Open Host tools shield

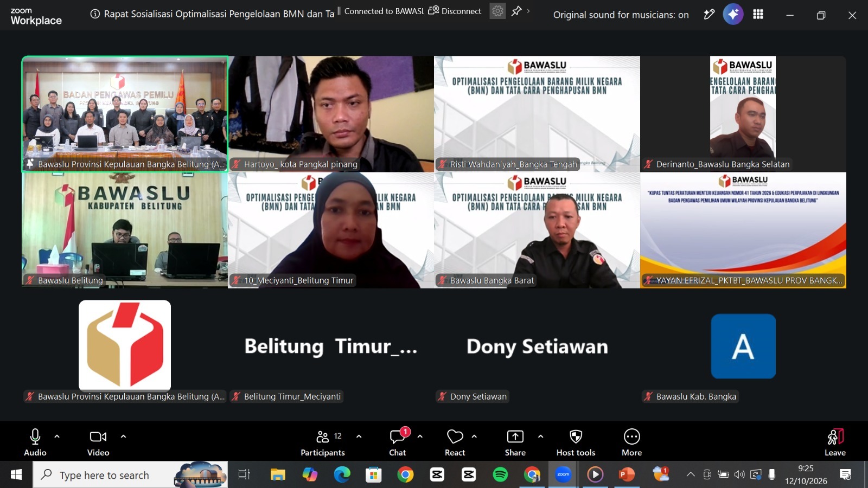tap(576, 442)
